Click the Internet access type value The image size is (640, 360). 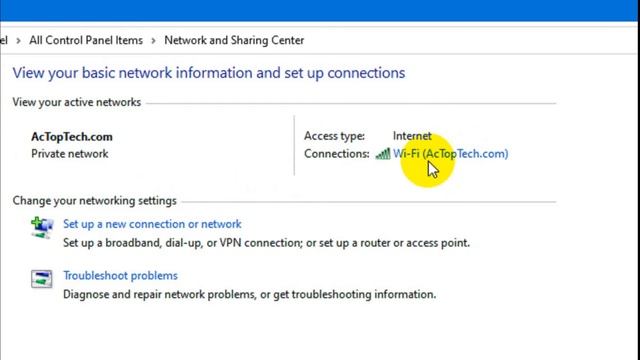pyautogui.click(x=412, y=136)
